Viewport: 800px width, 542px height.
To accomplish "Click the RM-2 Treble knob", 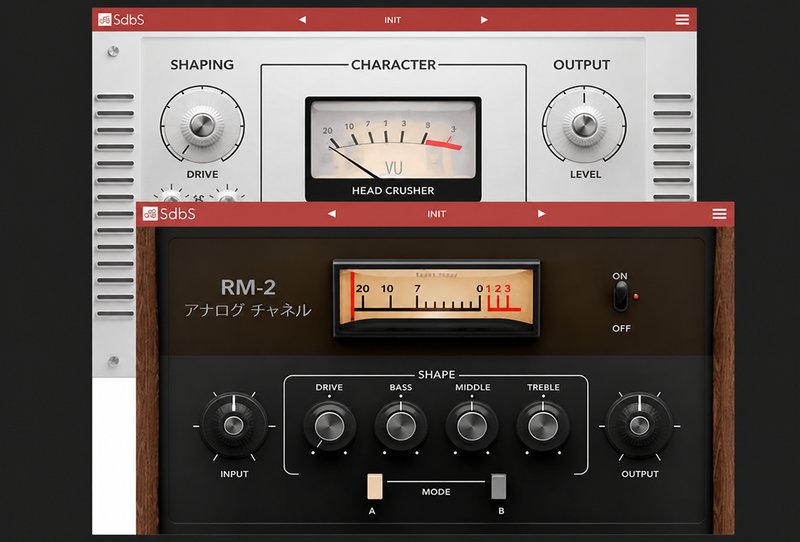I will click(x=543, y=426).
